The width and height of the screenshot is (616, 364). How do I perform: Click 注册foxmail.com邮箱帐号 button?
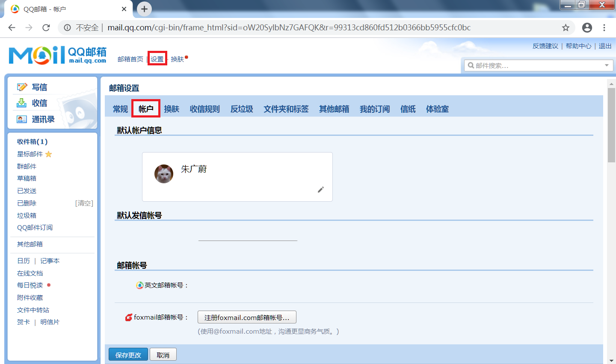point(247,317)
